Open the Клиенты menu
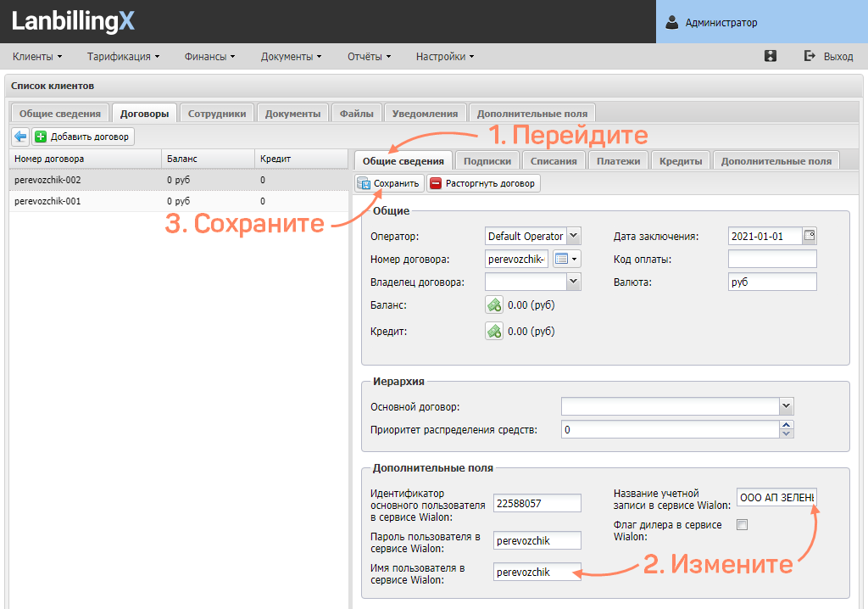This screenshot has width=868, height=609. coord(37,57)
